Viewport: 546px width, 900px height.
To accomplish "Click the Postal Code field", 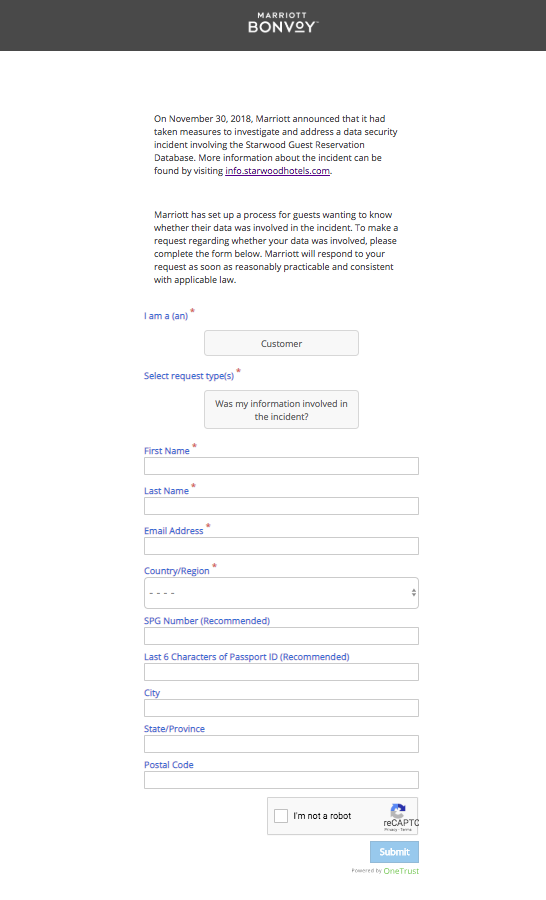I will coord(281,780).
